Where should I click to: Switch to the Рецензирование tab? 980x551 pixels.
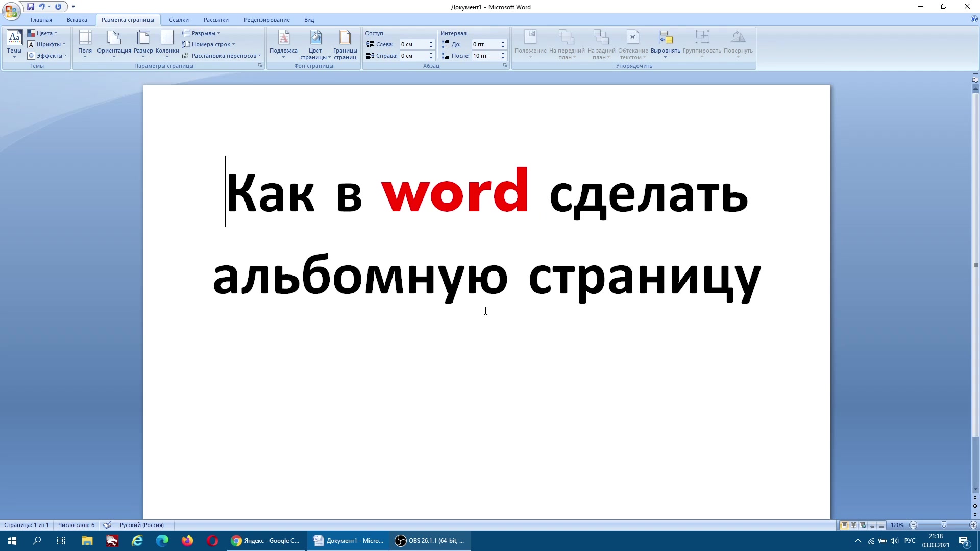tap(267, 20)
